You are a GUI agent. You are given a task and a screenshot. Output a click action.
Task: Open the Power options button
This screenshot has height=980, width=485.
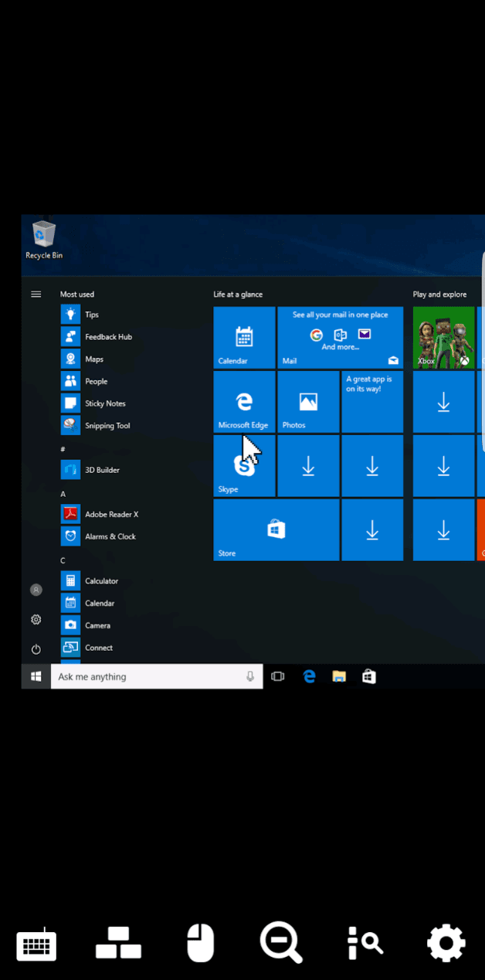coord(36,649)
